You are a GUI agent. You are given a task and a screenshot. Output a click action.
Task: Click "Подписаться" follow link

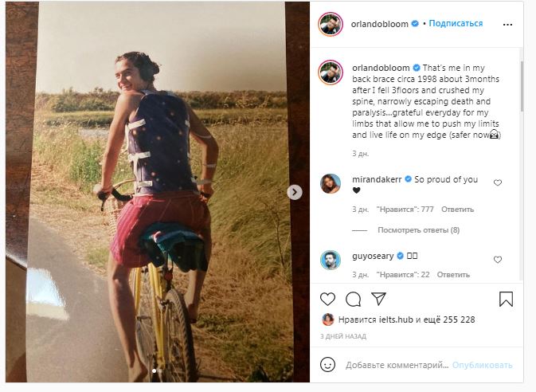click(456, 23)
